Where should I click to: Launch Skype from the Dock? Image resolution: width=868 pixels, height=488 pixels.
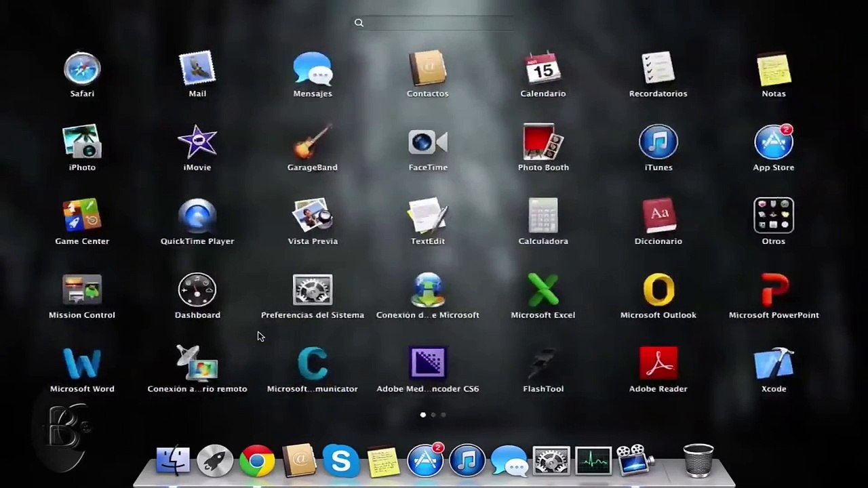click(340, 461)
